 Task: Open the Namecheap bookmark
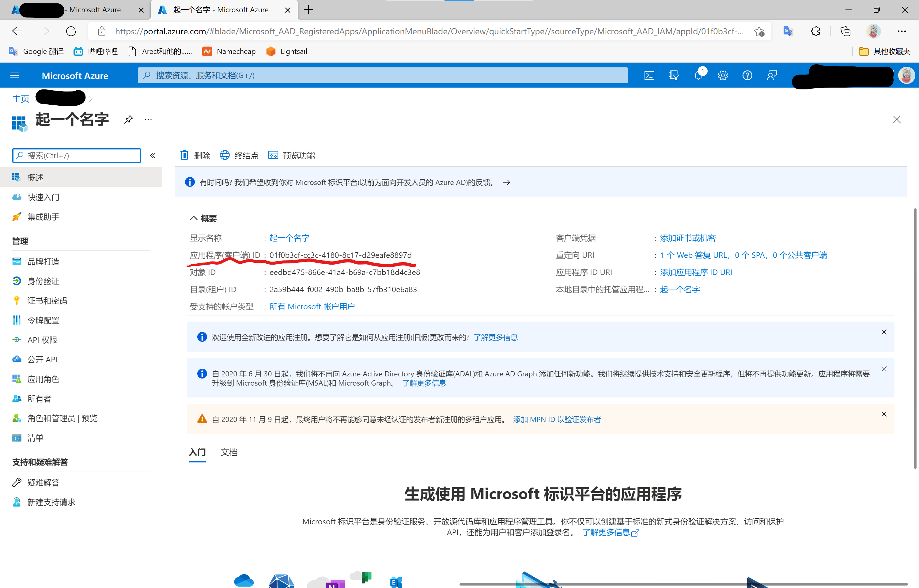[x=229, y=51]
